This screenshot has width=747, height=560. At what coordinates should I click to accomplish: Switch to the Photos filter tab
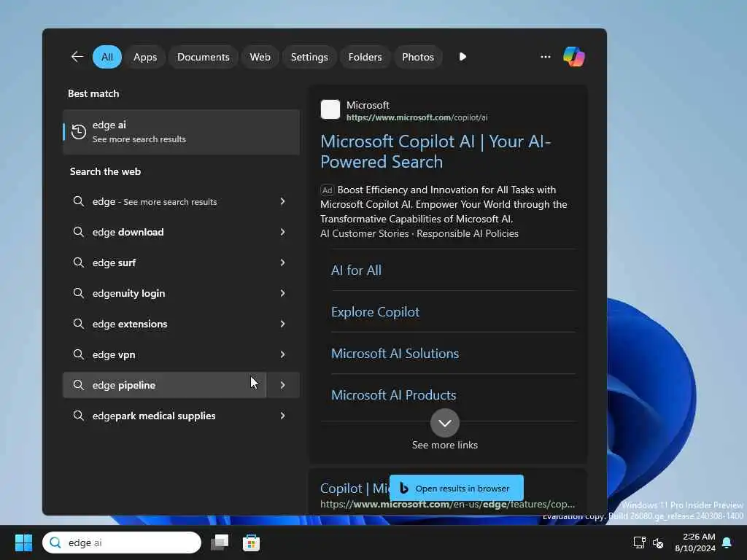click(418, 57)
